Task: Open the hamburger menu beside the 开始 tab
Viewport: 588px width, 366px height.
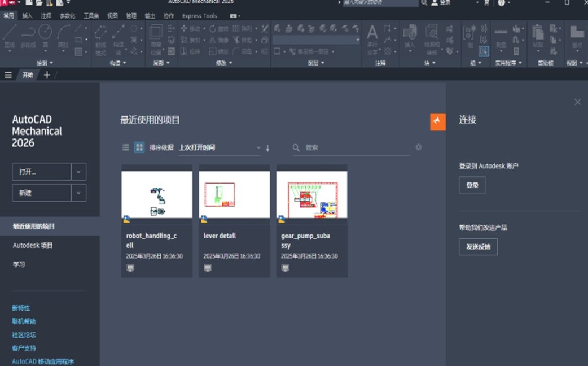Action: pos(8,75)
